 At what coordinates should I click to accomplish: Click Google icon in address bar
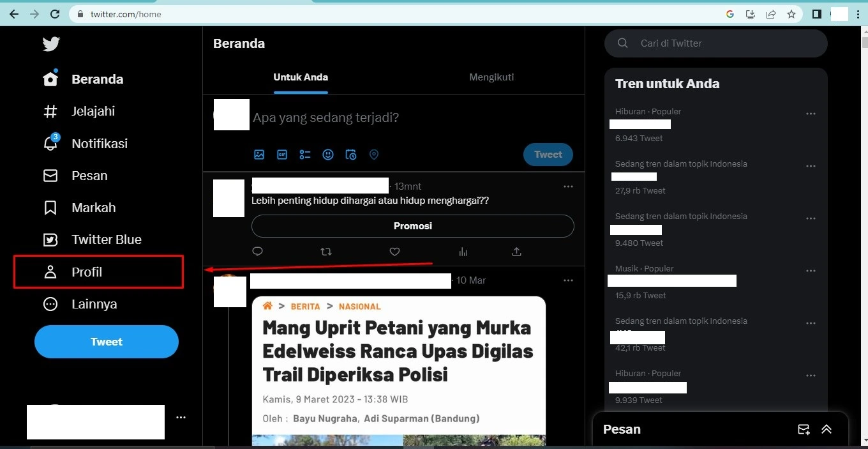click(730, 14)
